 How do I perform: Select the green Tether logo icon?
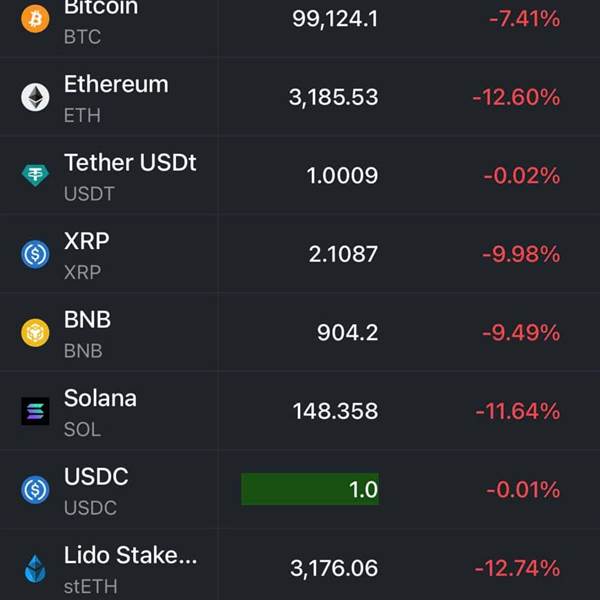click(35, 175)
